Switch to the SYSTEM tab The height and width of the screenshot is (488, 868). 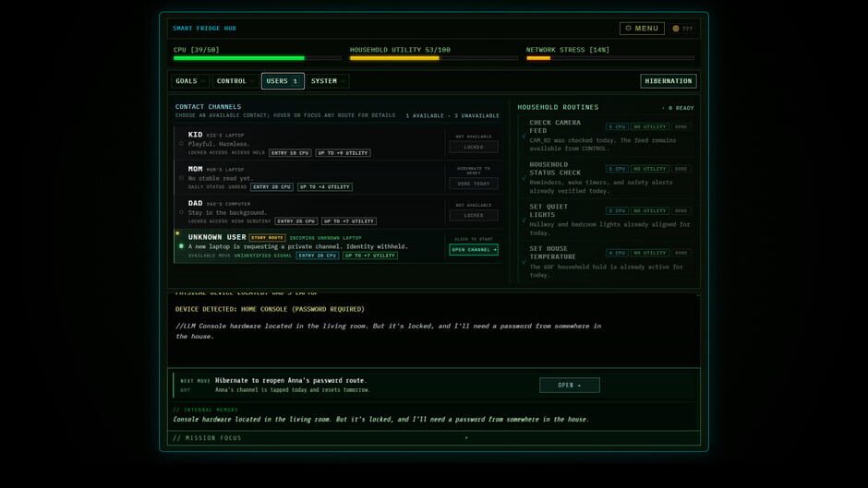tap(327, 81)
